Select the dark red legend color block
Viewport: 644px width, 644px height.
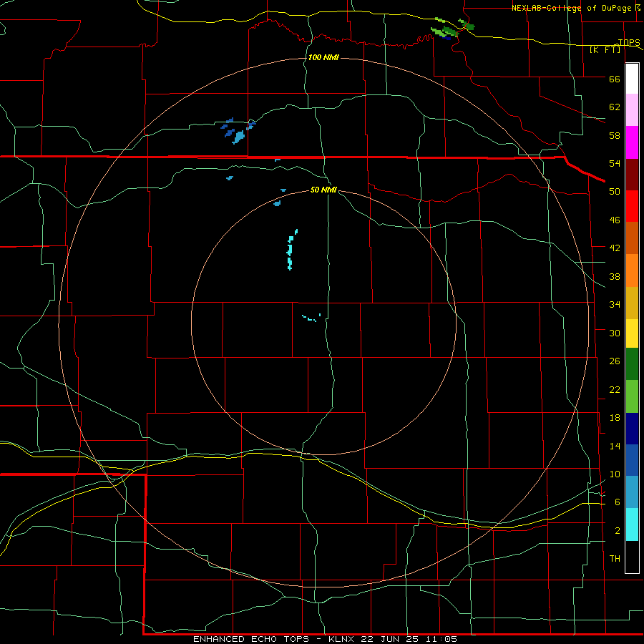pos(632,175)
